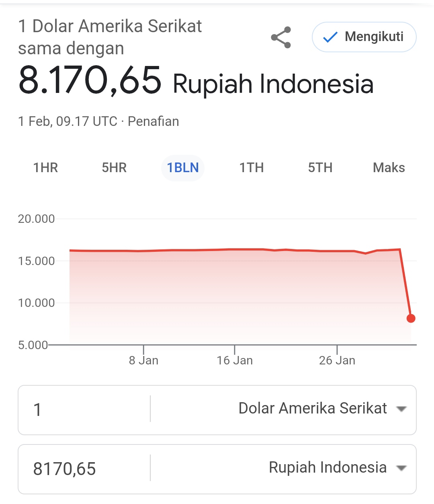434x504 pixels.
Task: Switch to the 5HR range tab
Action: [114, 167]
